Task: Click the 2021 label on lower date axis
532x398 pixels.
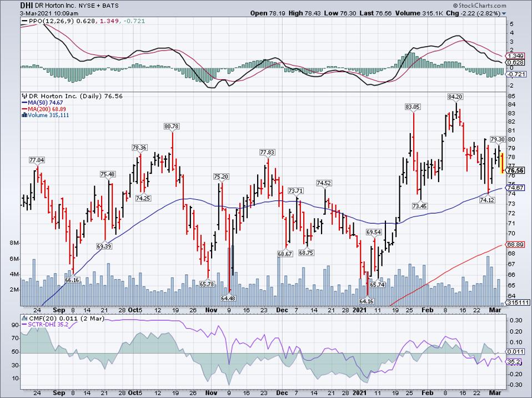Action: click(360, 392)
